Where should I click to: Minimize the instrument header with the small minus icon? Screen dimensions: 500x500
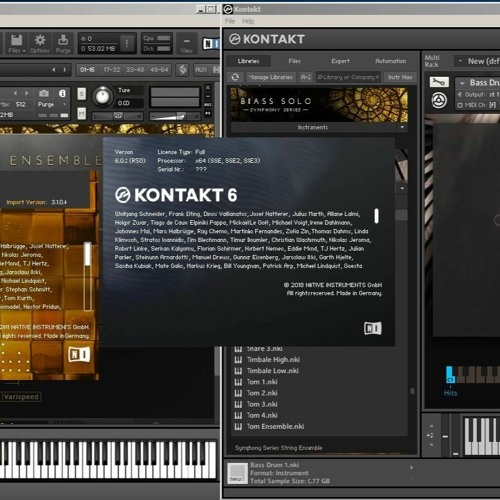click(x=208, y=96)
